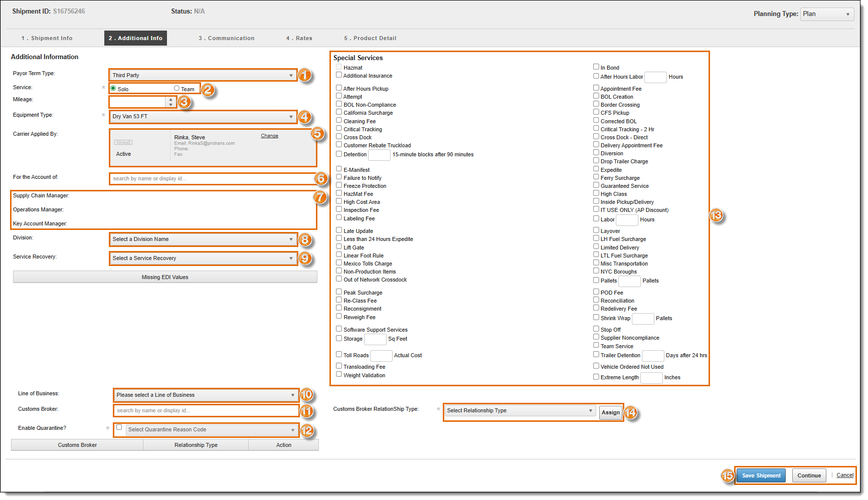
Task: Click the For the Account of search field
Action: click(x=212, y=178)
